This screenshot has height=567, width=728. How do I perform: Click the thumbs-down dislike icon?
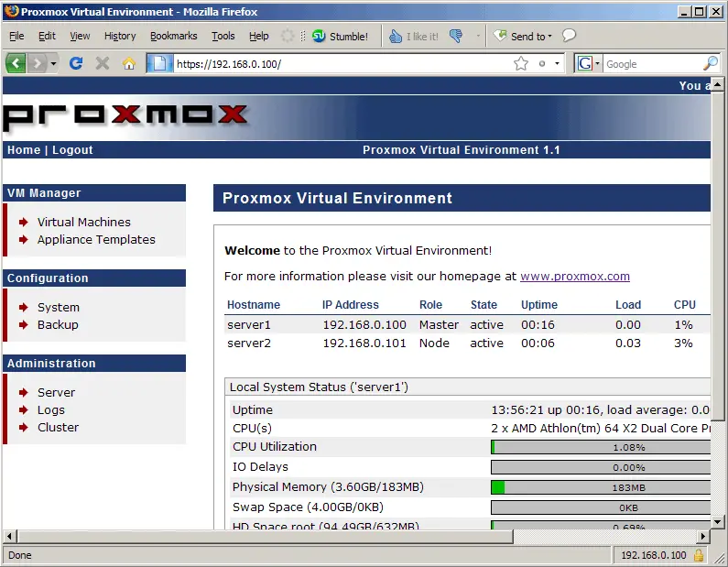456,36
